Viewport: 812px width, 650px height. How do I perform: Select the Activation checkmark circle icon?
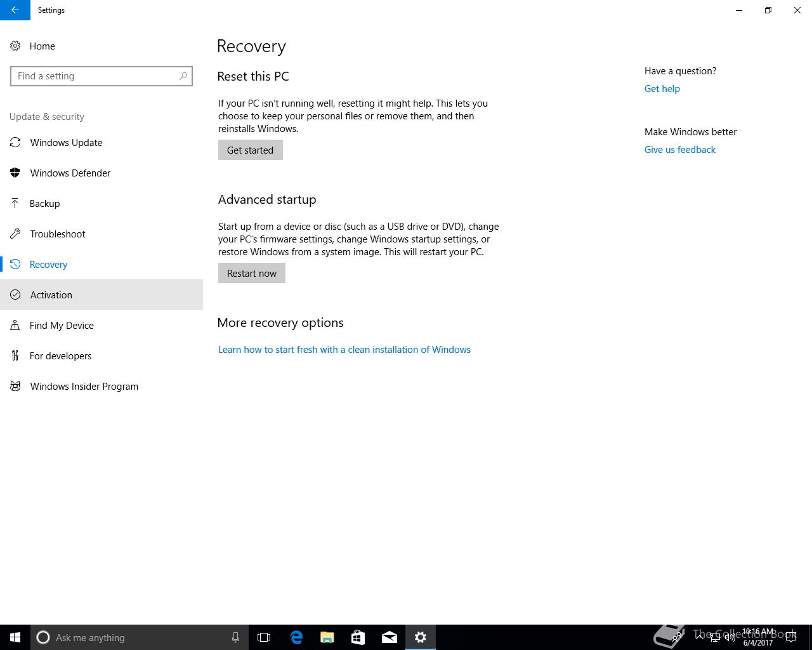pos(15,295)
